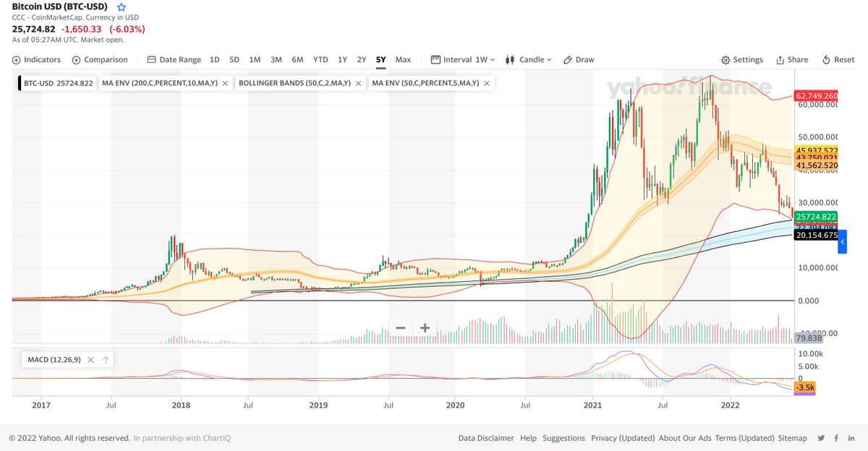This screenshot has height=451, width=868.
Task: Remove MA ENV (200,C,PERCENT,10,MA,Y) indicator
Action: click(x=225, y=84)
